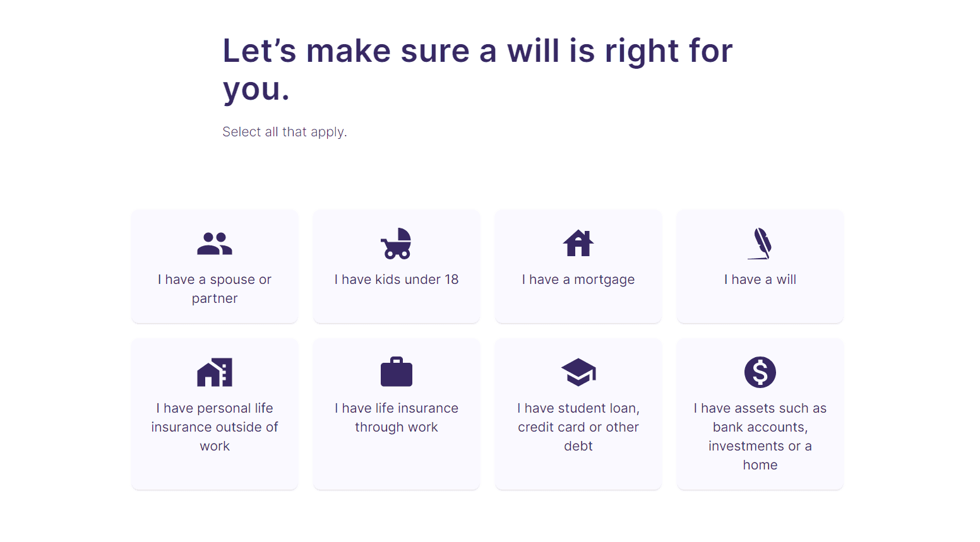This screenshot has width=980, height=542.
Task: Click the house-and-building personal insurance icon
Action: [x=215, y=372]
